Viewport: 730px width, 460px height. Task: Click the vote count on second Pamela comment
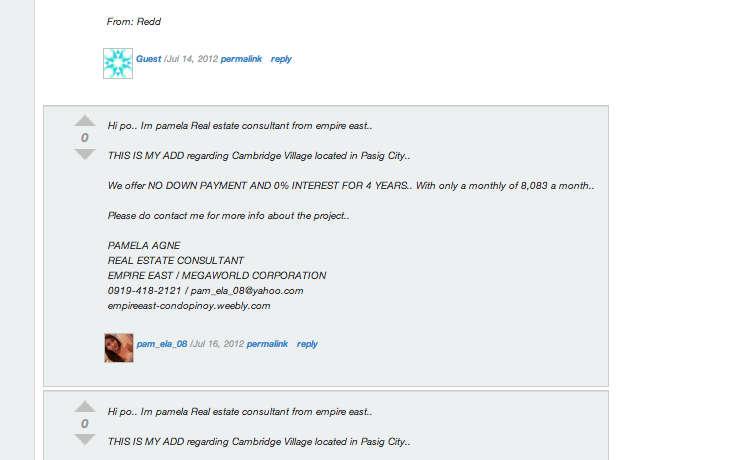(85, 424)
